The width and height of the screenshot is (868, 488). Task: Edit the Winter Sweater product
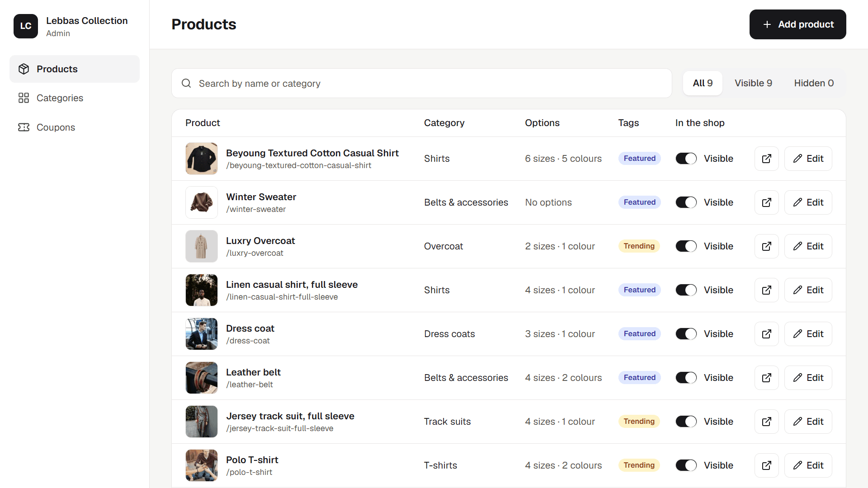coord(808,202)
